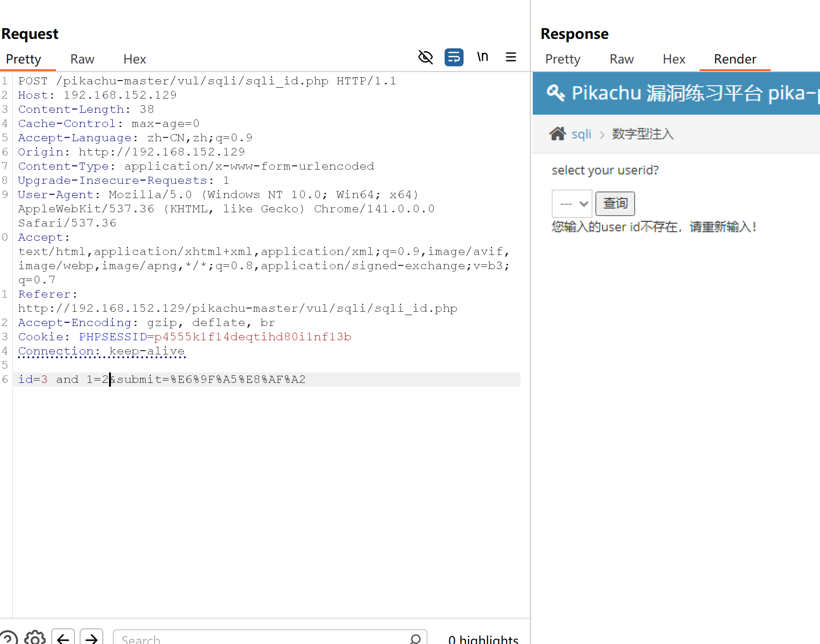
Task: Click the 'select your userid?' prompt text
Action: [605, 170]
